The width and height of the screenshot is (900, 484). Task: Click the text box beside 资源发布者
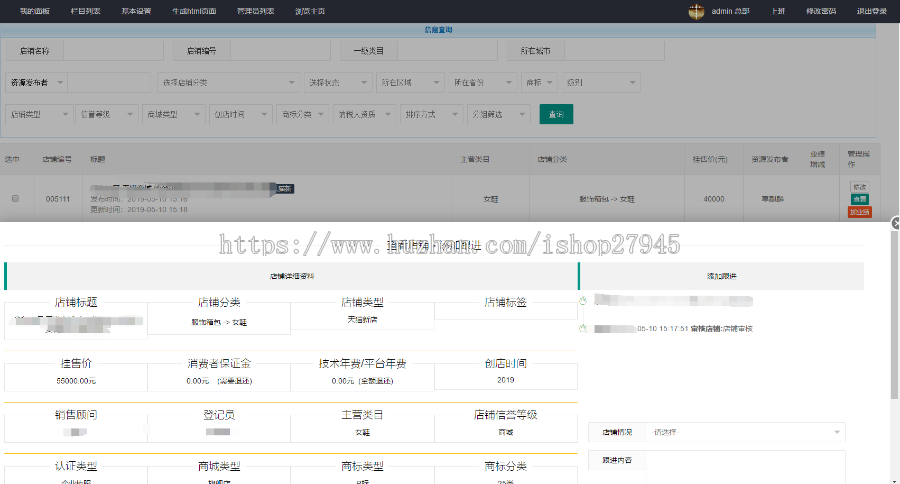tap(109, 83)
